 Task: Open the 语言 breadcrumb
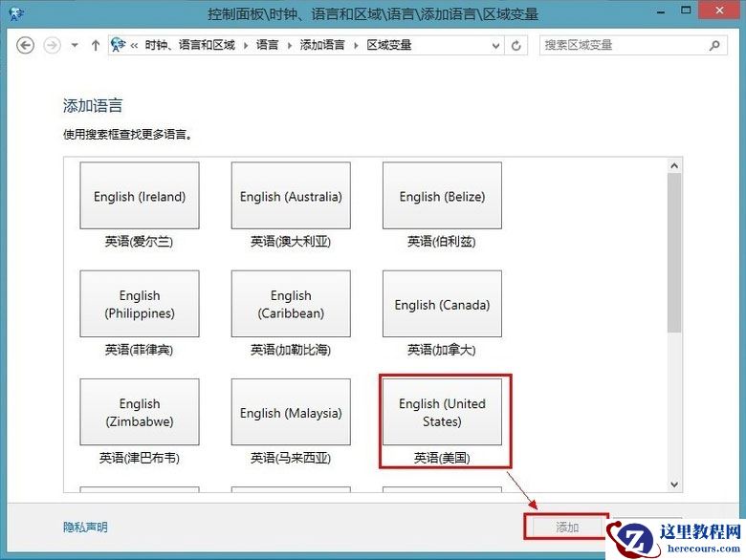pyautogui.click(x=267, y=45)
